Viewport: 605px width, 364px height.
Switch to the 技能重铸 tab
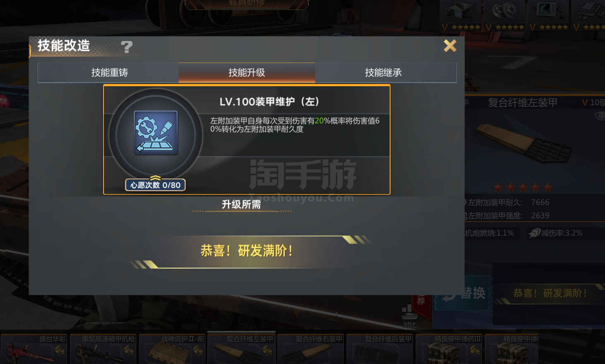pos(108,72)
